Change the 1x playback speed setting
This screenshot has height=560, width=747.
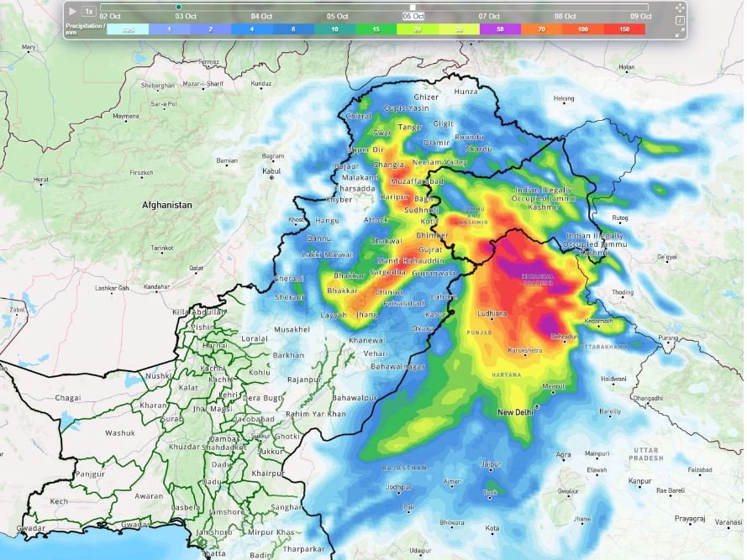tap(88, 12)
